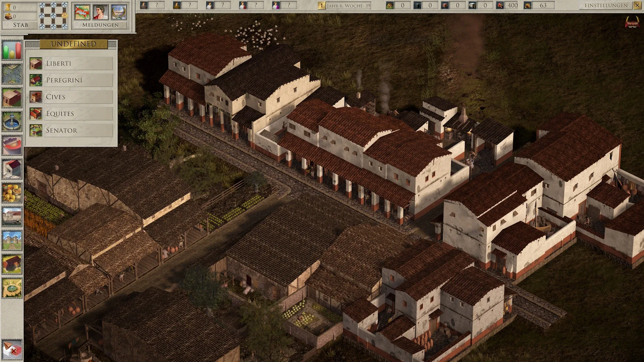Choose Liberti housing from the list
This screenshot has width=644, height=362.
tap(78, 63)
